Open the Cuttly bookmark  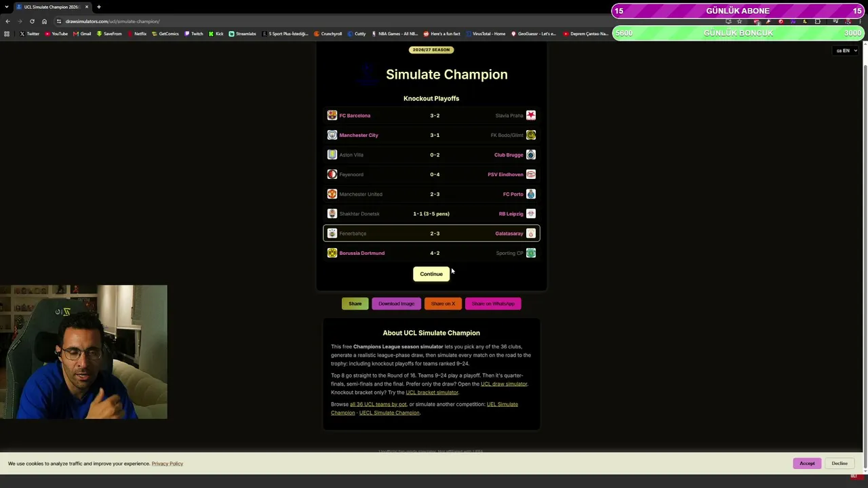tap(357, 34)
